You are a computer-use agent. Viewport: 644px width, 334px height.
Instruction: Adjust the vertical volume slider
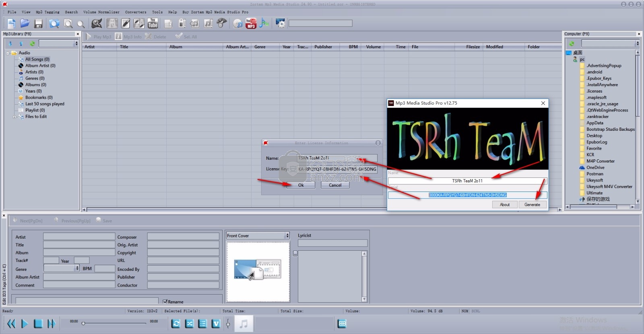pyautogui.click(x=228, y=324)
